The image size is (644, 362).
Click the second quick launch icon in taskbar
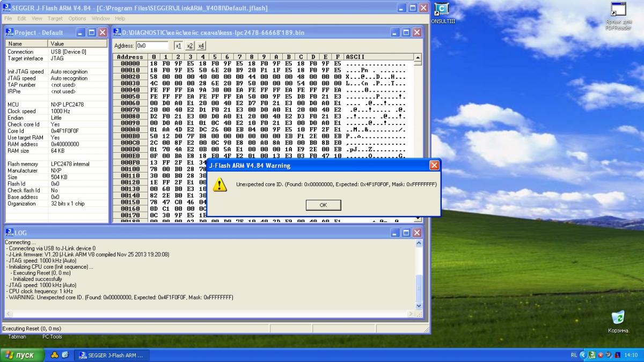tap(65, 355)
